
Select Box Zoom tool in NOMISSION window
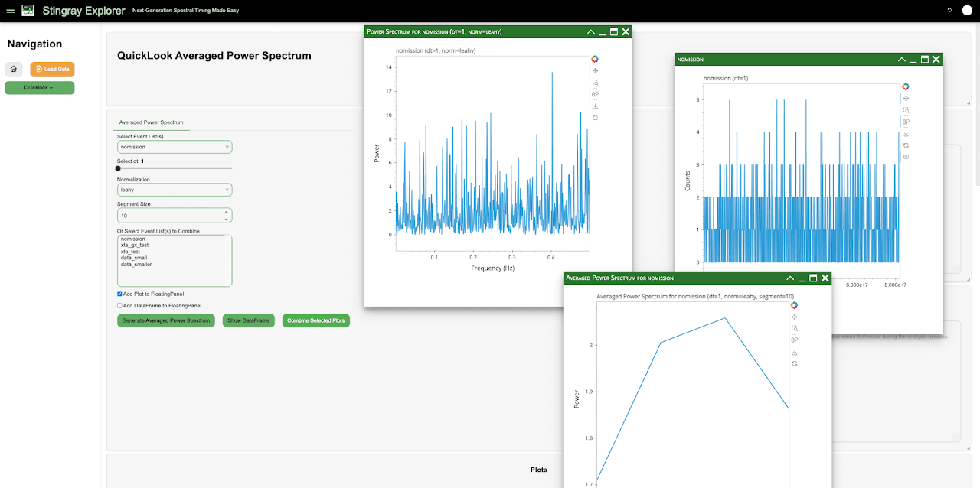[906, 110]
